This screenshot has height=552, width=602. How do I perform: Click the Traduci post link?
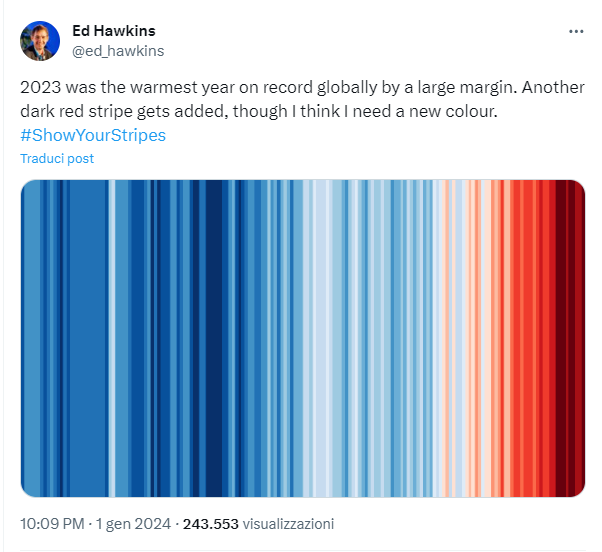coord(57,159)
